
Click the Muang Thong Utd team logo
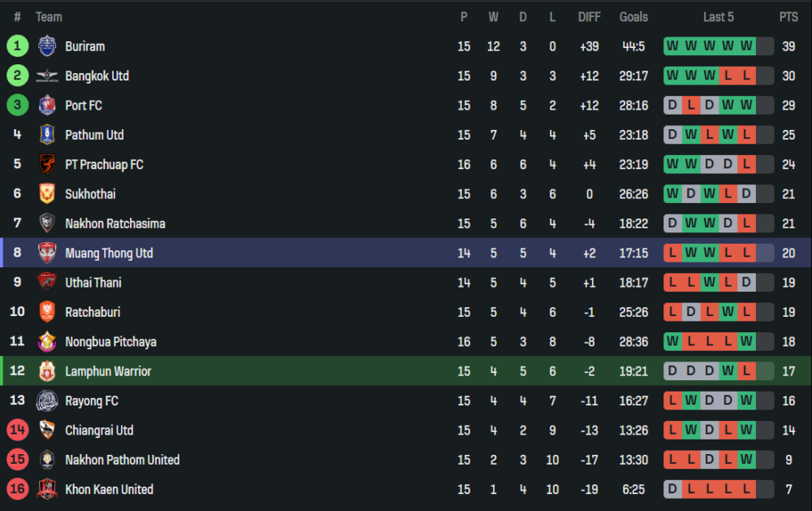(x=47, y=253)
